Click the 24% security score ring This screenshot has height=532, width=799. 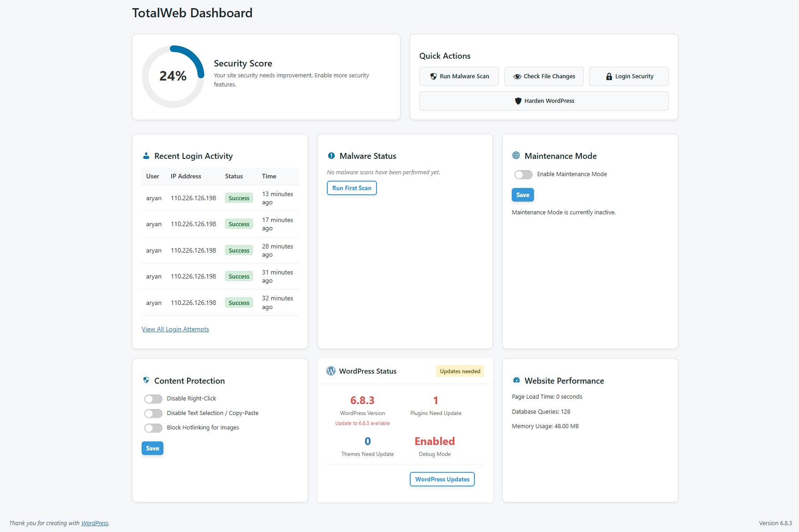173,76
